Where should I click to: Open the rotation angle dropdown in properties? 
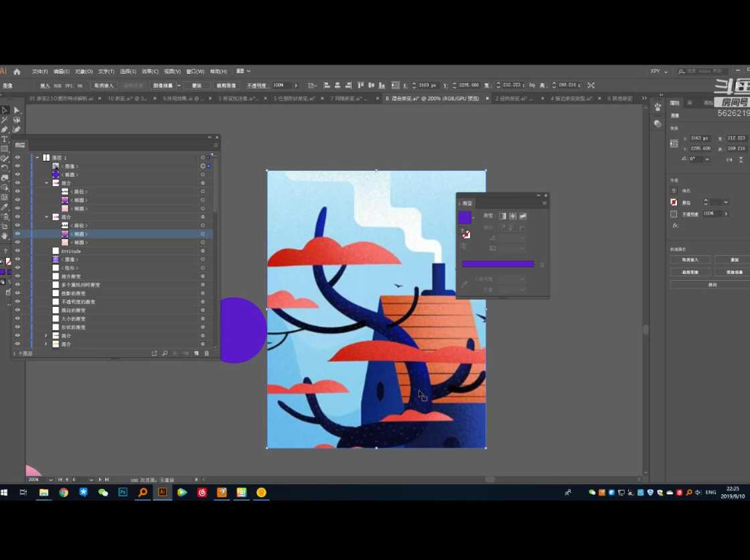[707, 159]
